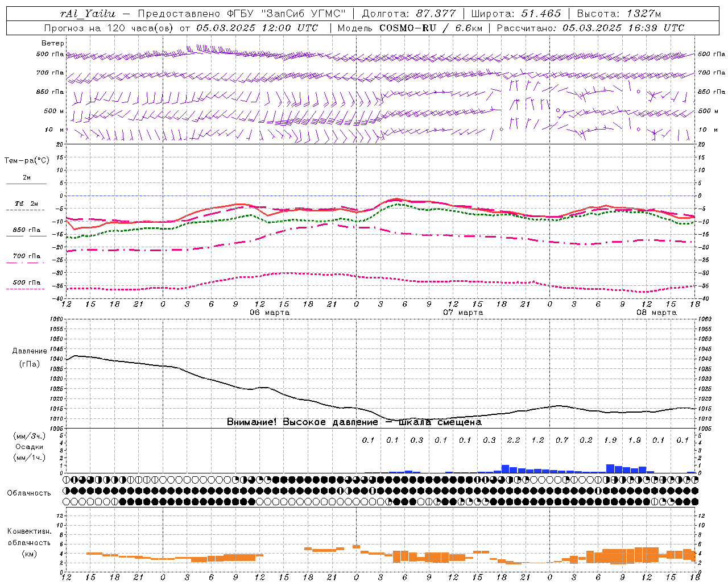Click the Рассчитано: 05.03.2025 16:39 UTC text
Screen dimensions: 728x582
point(590,28)
